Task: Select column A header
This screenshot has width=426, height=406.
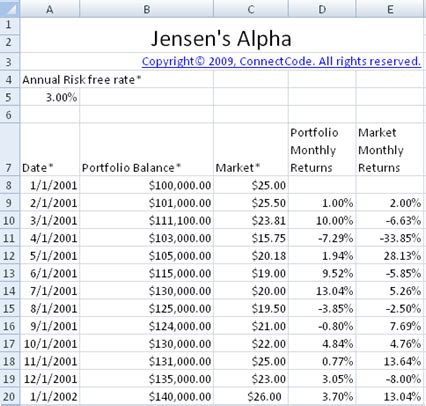Action: [x=50, y=9]
